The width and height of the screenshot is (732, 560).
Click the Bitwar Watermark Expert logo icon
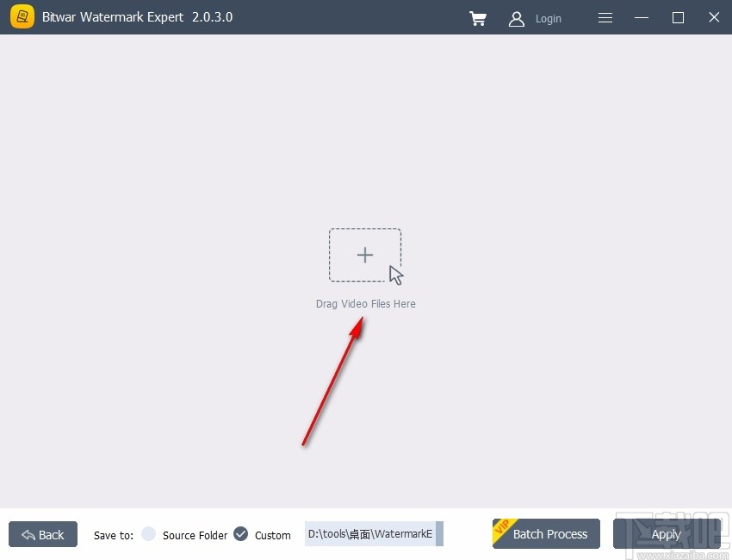point(22,16)
